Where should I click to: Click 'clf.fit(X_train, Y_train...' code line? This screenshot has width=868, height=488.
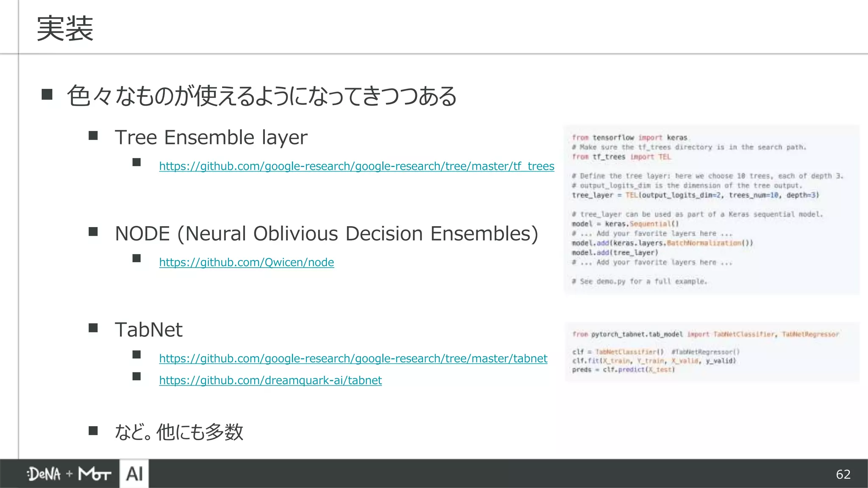pyautogui.click(x=654, y=361)
